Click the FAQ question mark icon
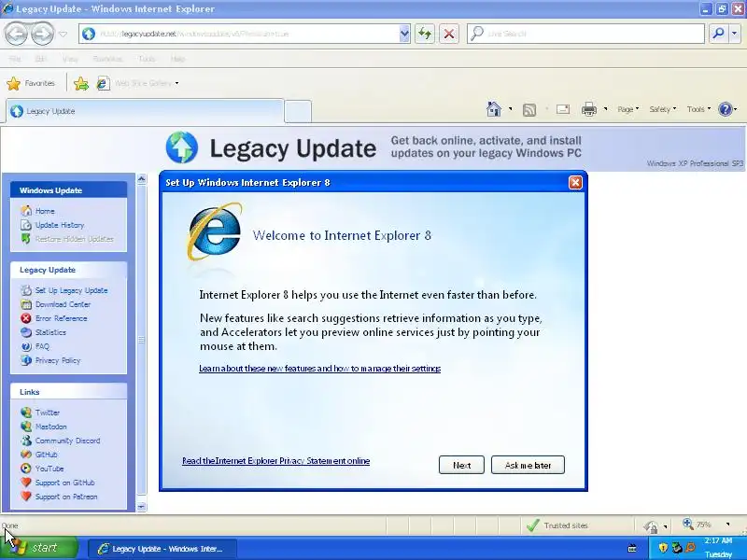Viewport: 747px width, 560px height. 26,346
